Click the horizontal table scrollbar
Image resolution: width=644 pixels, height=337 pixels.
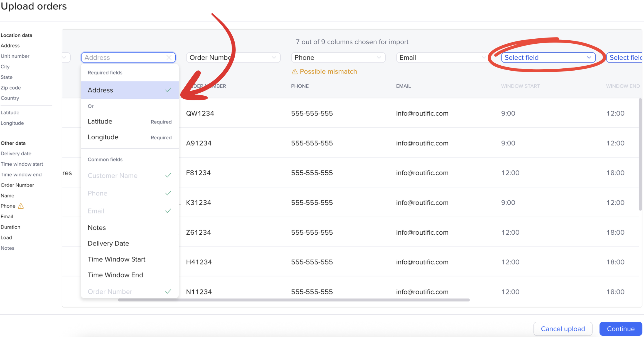pyautogui.click(x=294, y=300)
